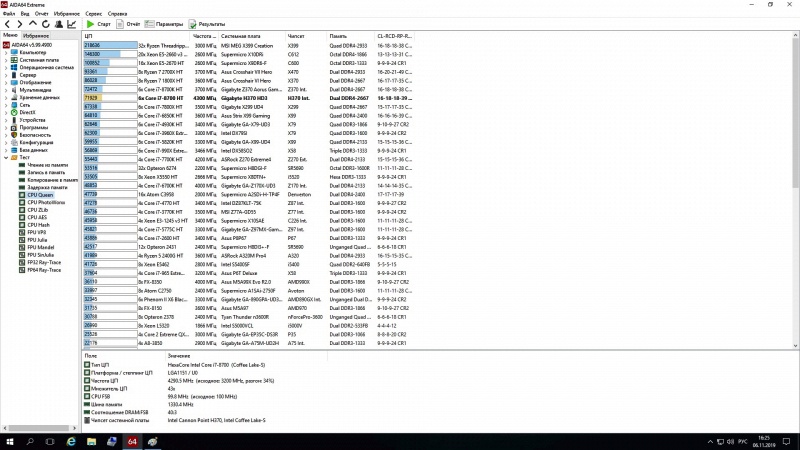Image resolution: width=800 pixels, height=450 pixels.
Task: Expand the Системная плата tree node
Action: click(x=6, y=60)
